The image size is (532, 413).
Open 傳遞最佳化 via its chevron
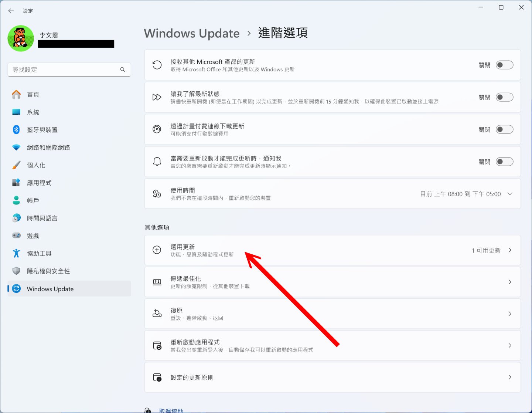(510, 282)
